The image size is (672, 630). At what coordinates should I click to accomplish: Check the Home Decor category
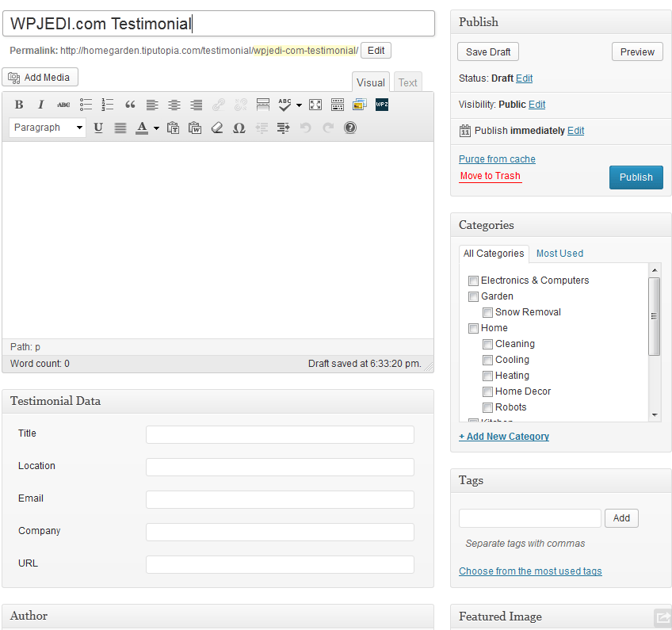coord(487,391)
